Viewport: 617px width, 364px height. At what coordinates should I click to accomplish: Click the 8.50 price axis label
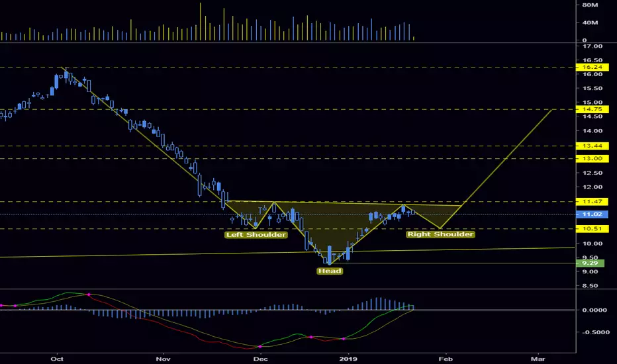tap(590, 286)
